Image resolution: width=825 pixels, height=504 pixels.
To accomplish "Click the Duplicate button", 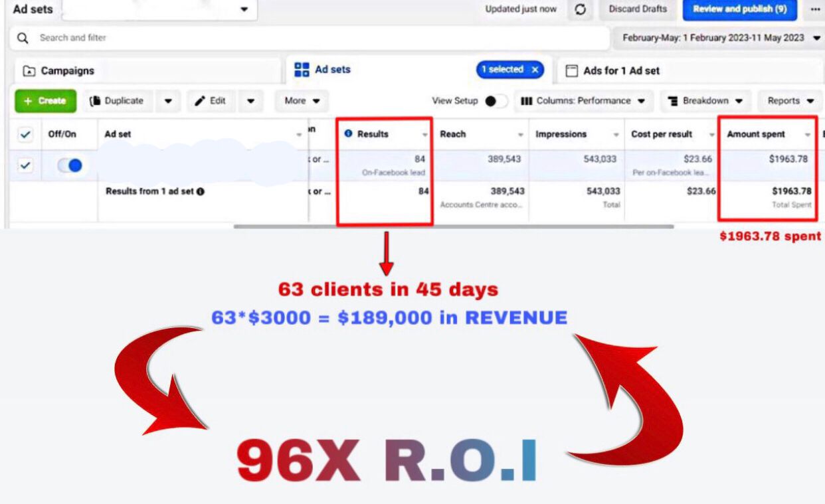I will (x=117, y=101).
